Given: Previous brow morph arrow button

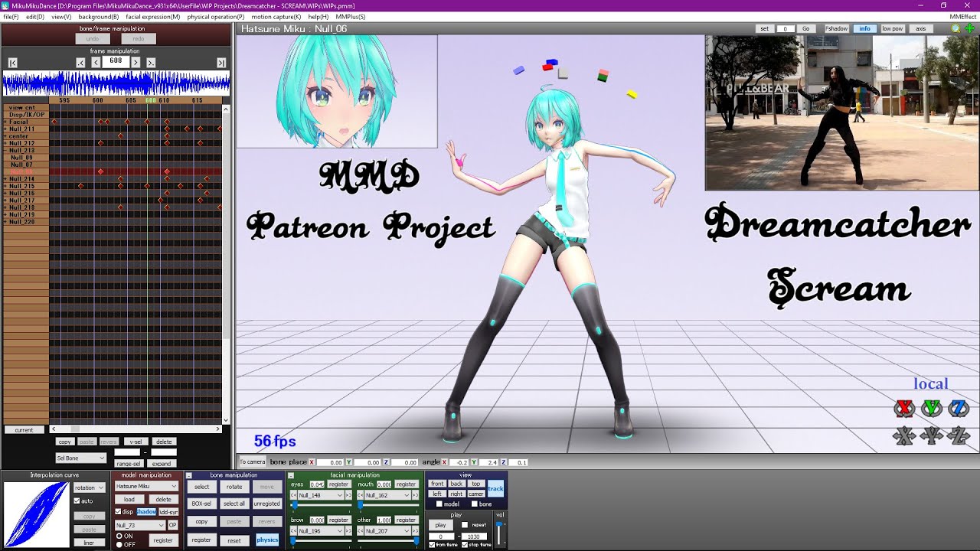Looking at the screenshot, I should pos(293,530).
